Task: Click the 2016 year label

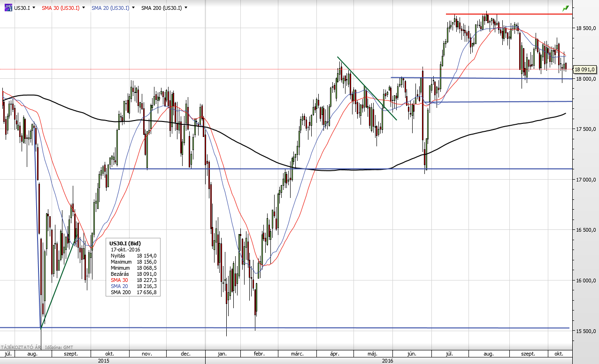Action: tap(388, 361)
